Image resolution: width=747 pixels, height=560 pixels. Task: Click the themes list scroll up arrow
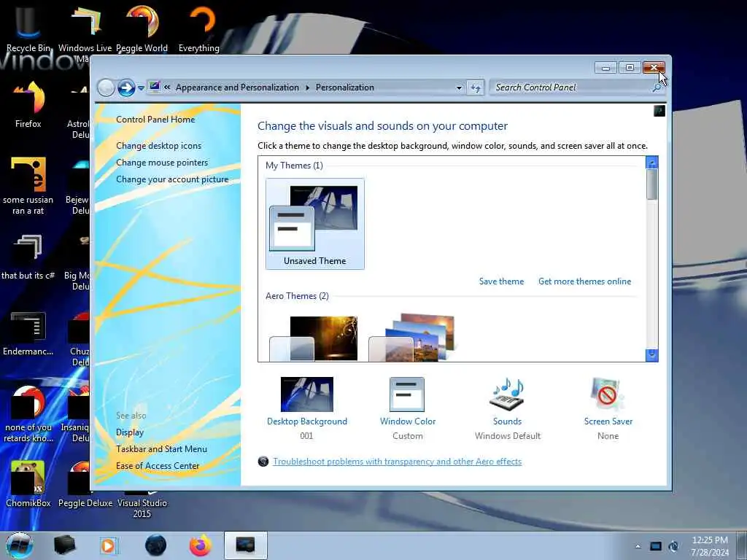pos(651,163)
